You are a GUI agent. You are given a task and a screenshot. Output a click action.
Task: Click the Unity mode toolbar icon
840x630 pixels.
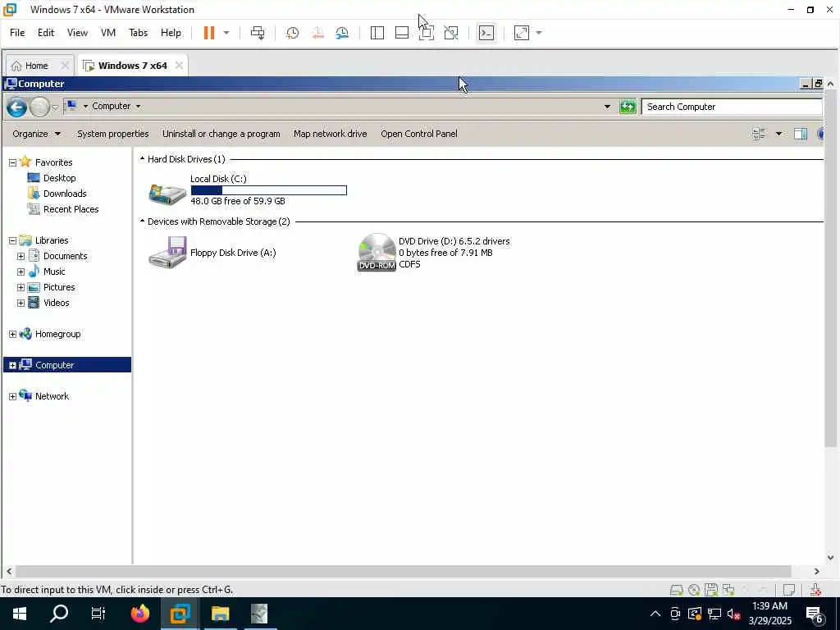[427, 33]
